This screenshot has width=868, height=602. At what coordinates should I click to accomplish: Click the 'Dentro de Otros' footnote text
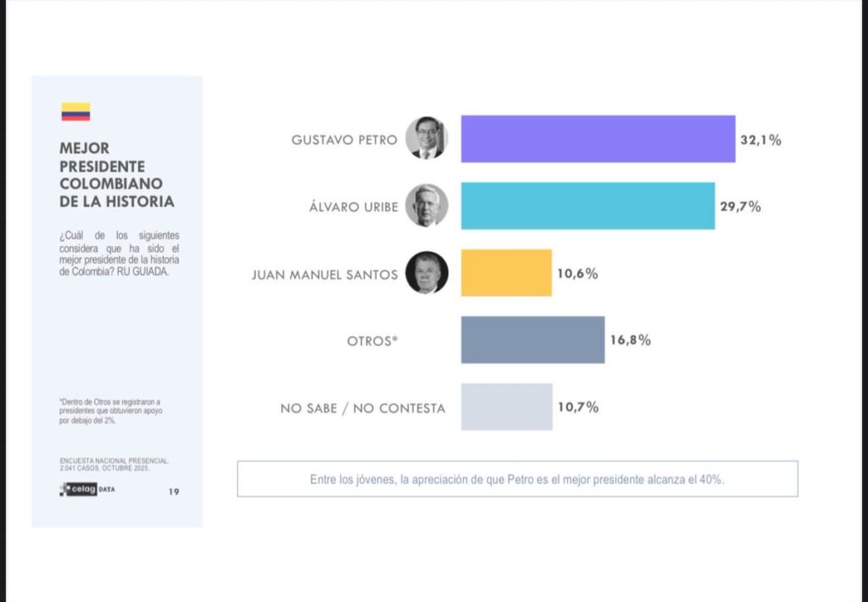(x=110, y=410)
